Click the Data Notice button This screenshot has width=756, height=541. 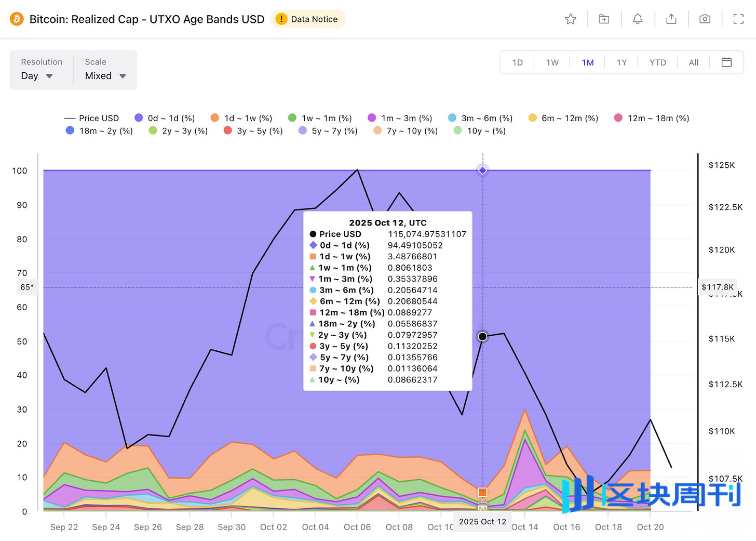click(308, 19)
